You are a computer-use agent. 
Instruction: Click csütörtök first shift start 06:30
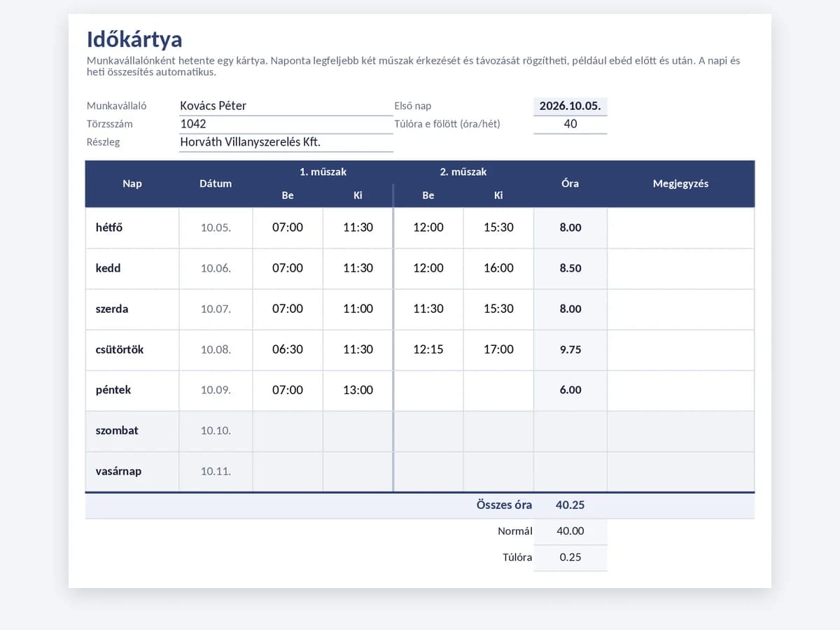[x=288, y=349]
